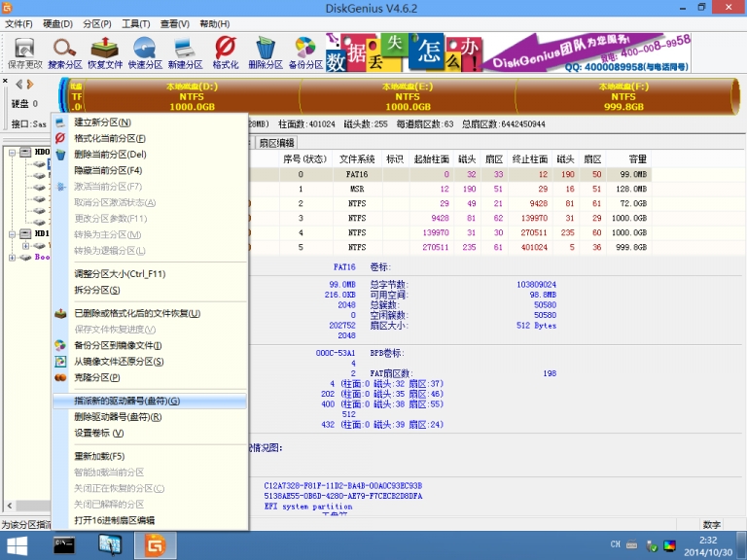The height and width of the screenshot is (560, 747).
Task: Choose 已删除或格式化后的文件恢复(U)
Action: (150, 313)
